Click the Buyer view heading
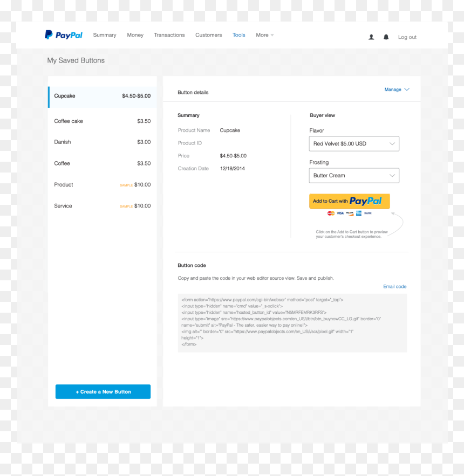This screenshot has height=476, width=464. 323,115
